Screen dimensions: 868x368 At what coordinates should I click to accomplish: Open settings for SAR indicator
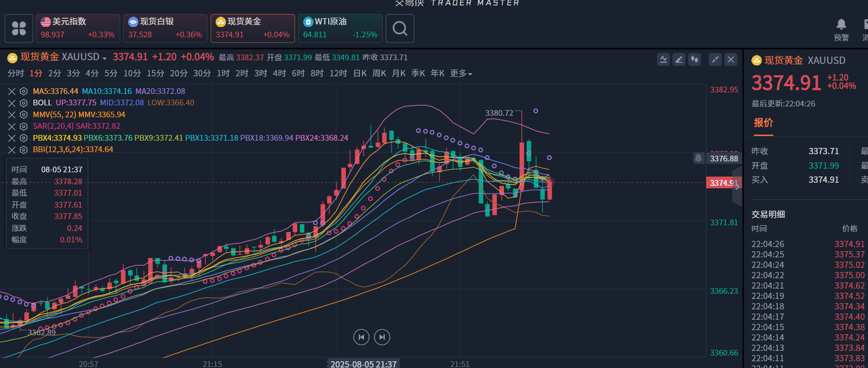click(x=23, y=126)
